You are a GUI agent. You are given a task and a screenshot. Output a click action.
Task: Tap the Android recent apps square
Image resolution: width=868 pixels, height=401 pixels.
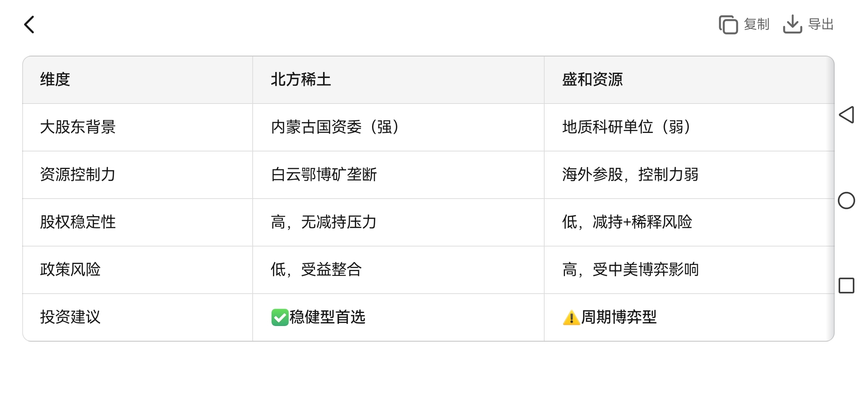tap(846, 286)
